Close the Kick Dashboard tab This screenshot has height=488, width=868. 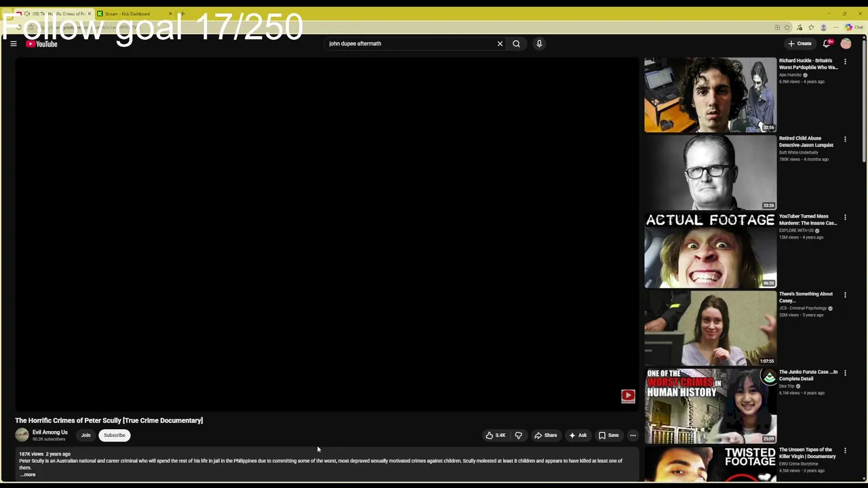pyautogui.click(x=170, y=14)
